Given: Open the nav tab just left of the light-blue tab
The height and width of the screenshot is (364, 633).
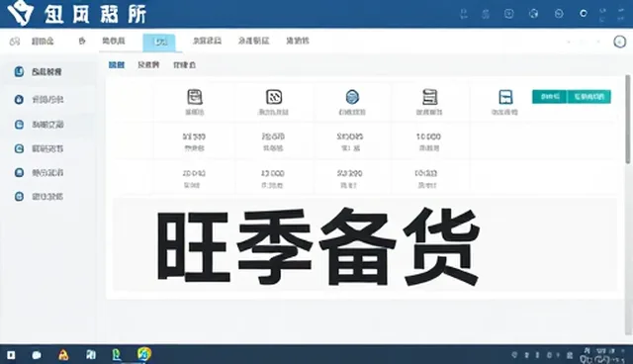Looking at the screenshot, I should coord(114,41).
